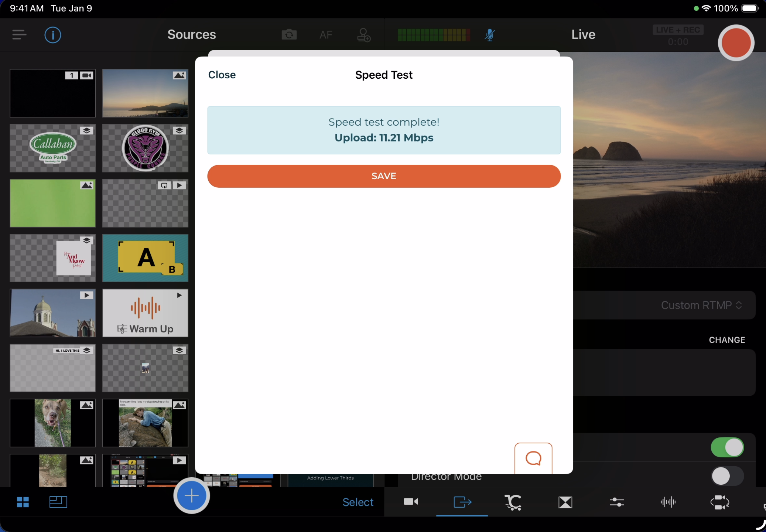Open the chat bubble support icon
This screenshot has width=766, height=532.
click(x=533, y=458)
